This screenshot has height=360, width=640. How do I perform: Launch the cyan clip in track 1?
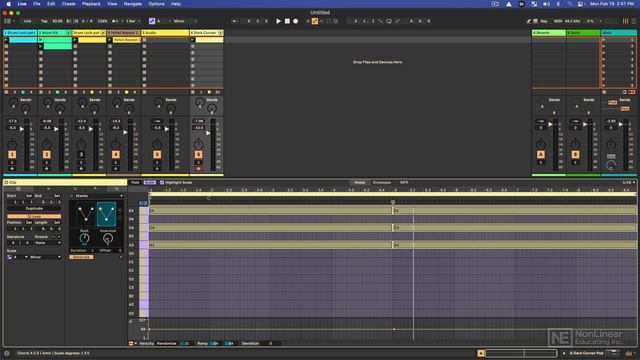pos(6,40)
